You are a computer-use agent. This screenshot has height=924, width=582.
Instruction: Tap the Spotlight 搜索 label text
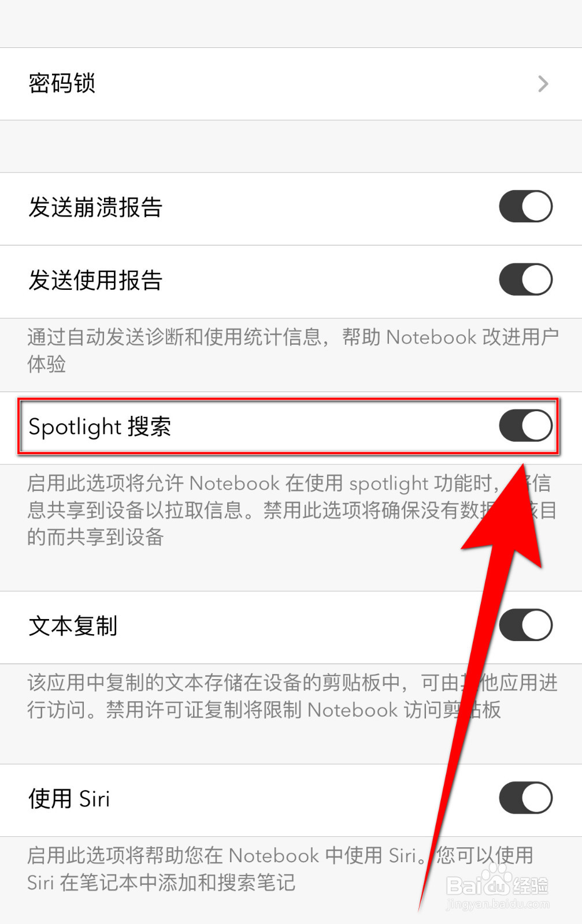pyautogui.click(x=100, y=427)
